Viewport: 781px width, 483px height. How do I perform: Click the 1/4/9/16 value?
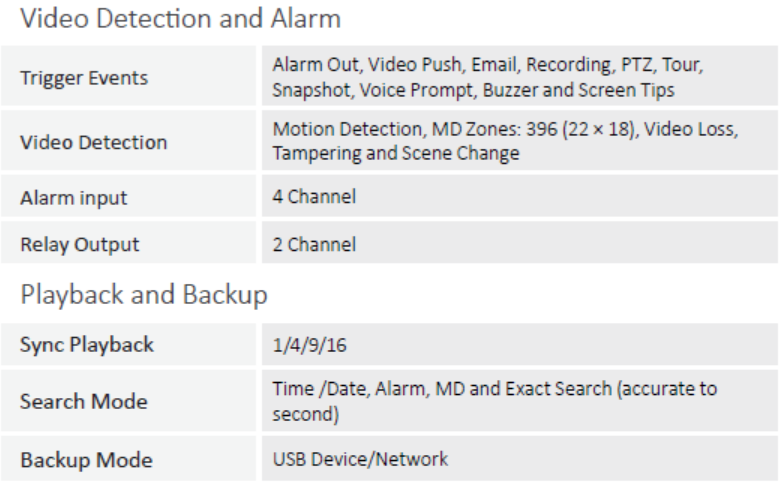(x=309, y=345)
